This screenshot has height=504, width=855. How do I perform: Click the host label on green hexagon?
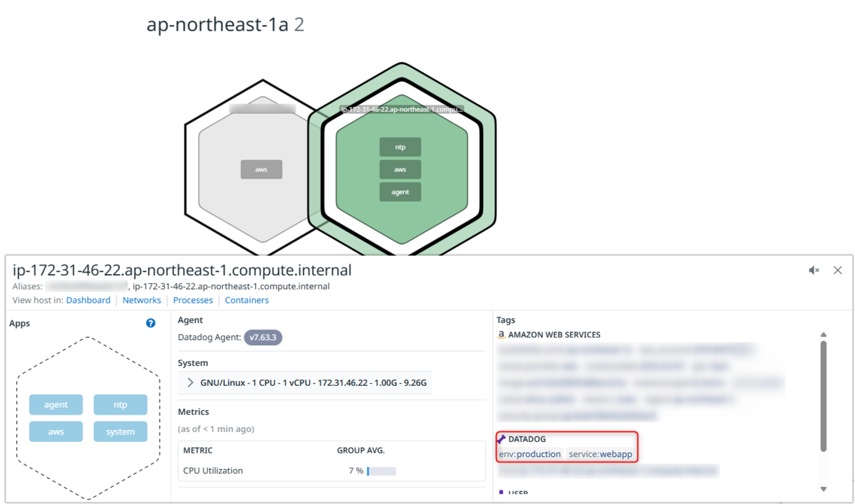[402, 110]
